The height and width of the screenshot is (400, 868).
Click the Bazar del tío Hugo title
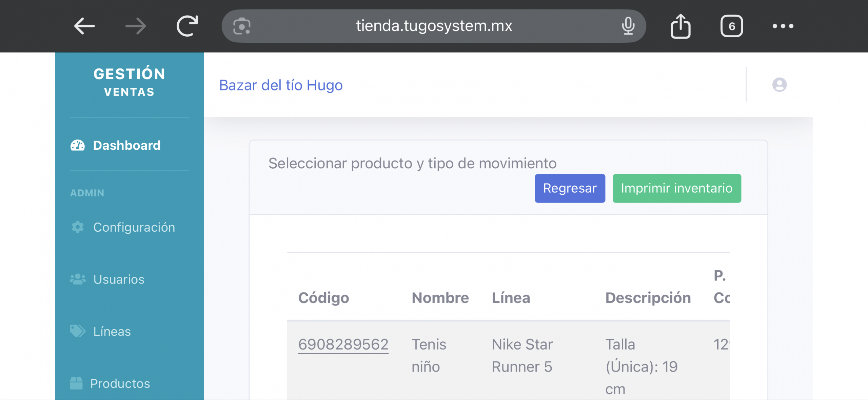(281, 85)
